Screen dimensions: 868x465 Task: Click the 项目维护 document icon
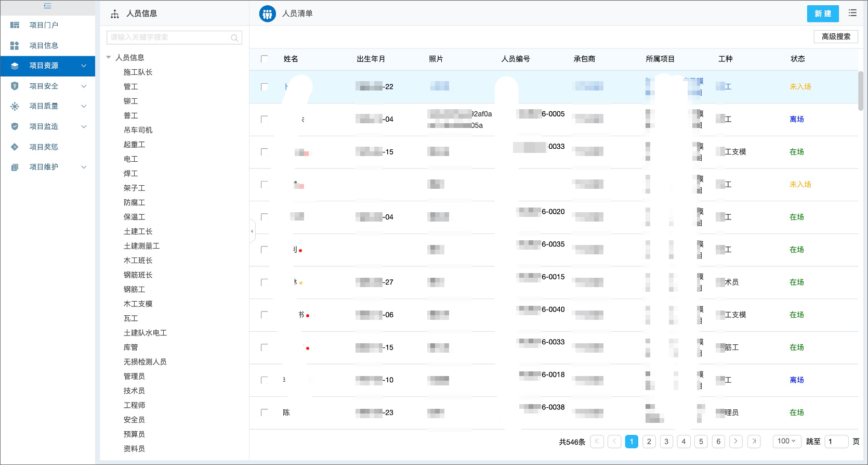pos(15,167)
